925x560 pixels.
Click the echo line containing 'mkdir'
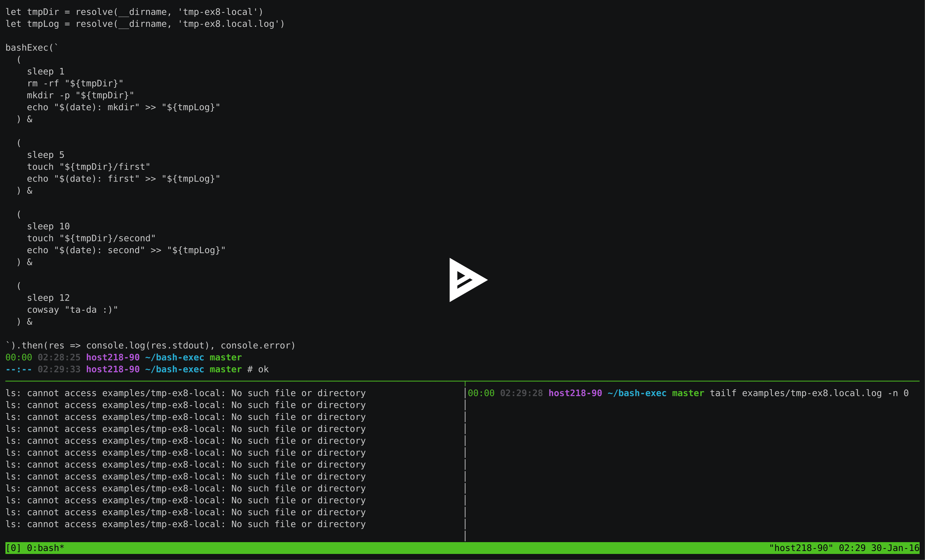click(x=124, y=107)
